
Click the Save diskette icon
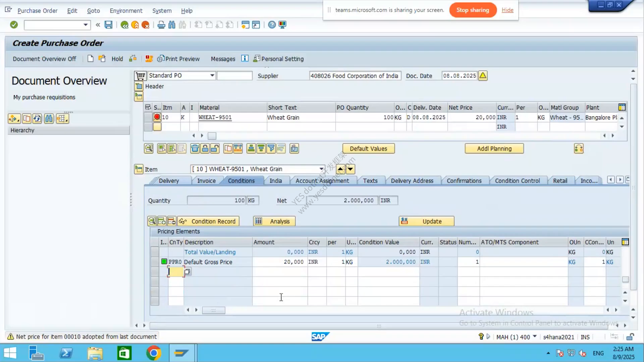tap(108, 25)
